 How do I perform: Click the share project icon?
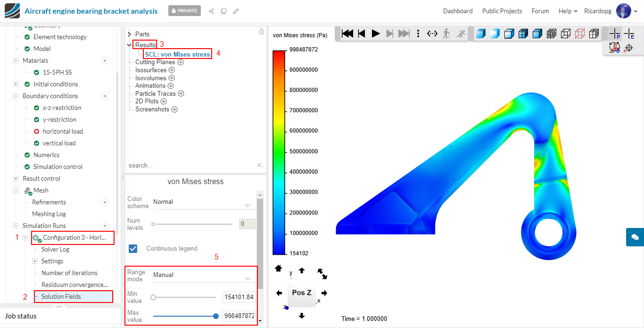[211, 11]
